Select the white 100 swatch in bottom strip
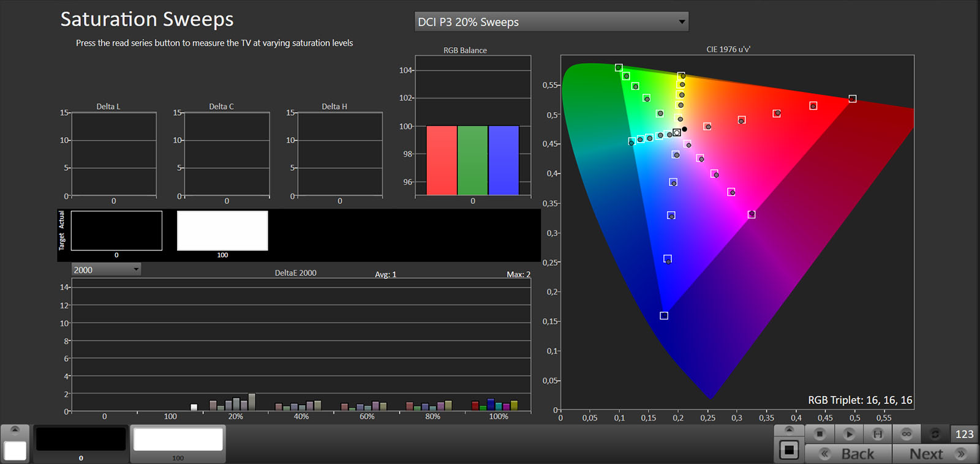This screenshot has width=980, height=464. 178,440
